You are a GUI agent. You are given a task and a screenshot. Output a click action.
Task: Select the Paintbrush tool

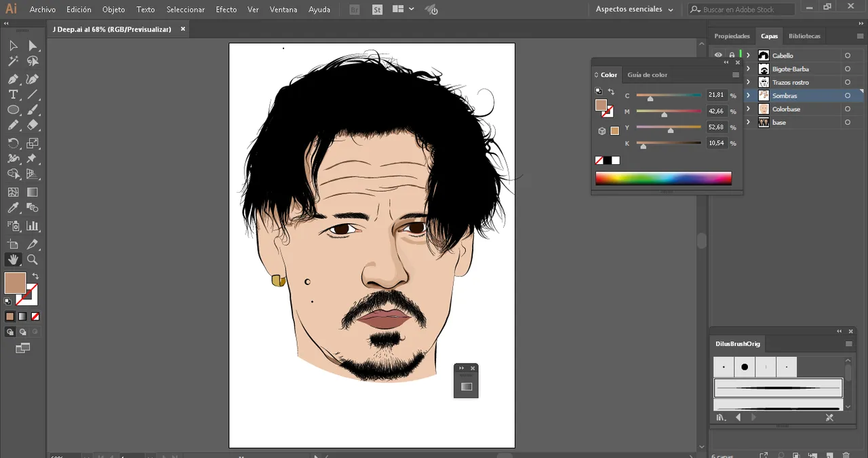[x=32, y=110]
